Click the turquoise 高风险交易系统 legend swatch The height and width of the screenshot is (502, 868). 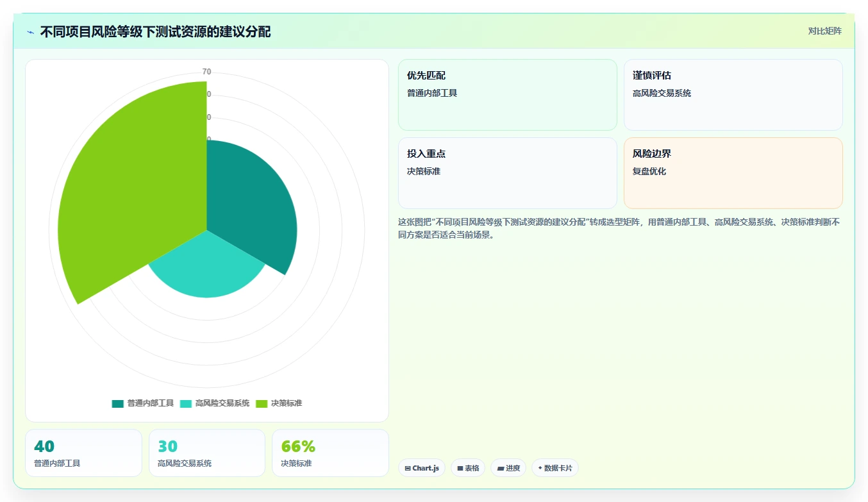pos(186,404)
